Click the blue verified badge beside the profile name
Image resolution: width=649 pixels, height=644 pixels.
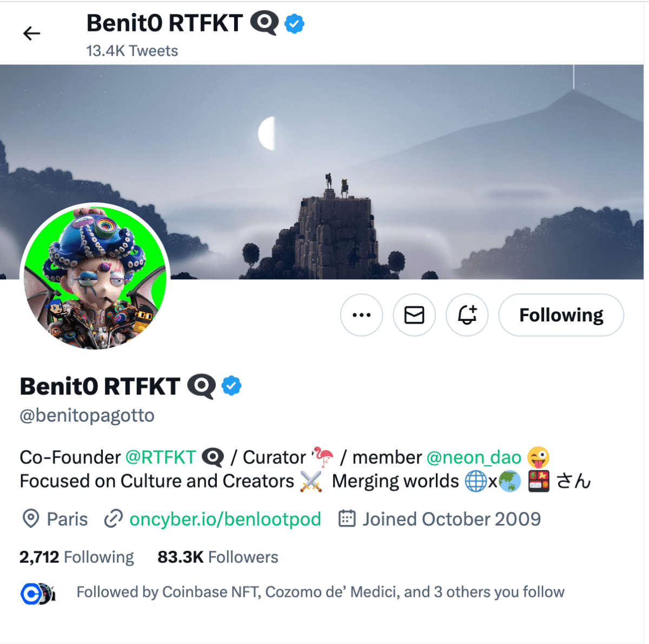pos(232,386)
